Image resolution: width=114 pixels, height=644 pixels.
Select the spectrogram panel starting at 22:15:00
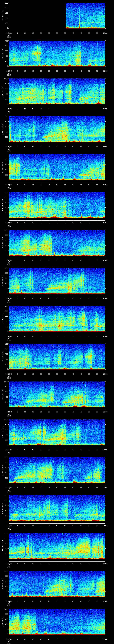57,243
